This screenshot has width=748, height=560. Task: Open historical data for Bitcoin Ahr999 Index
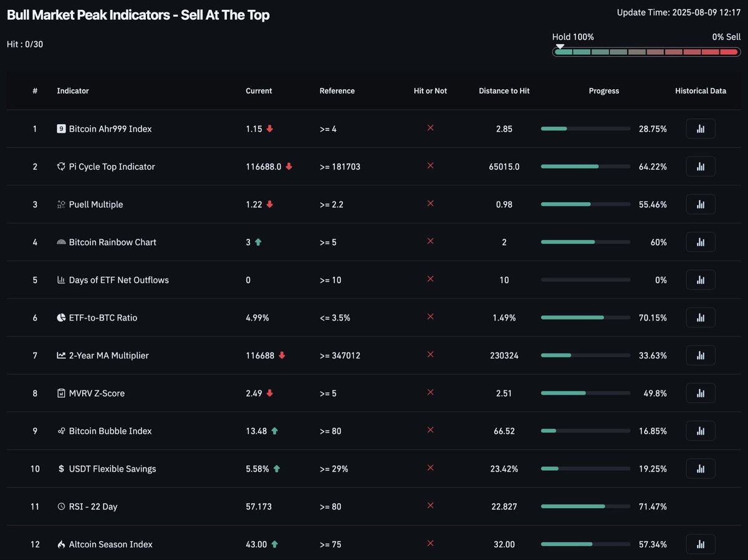(700, 128)
